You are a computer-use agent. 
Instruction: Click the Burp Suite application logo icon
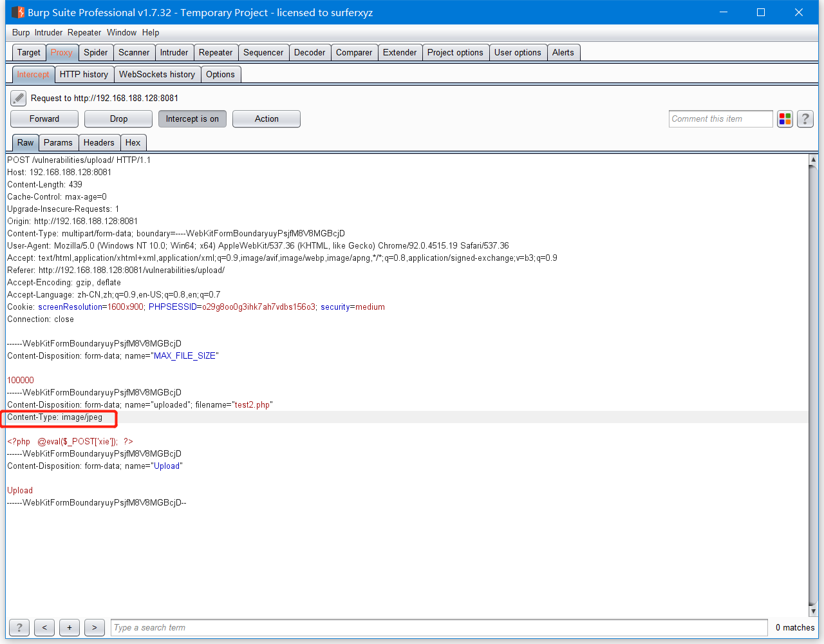click(18, 12)
